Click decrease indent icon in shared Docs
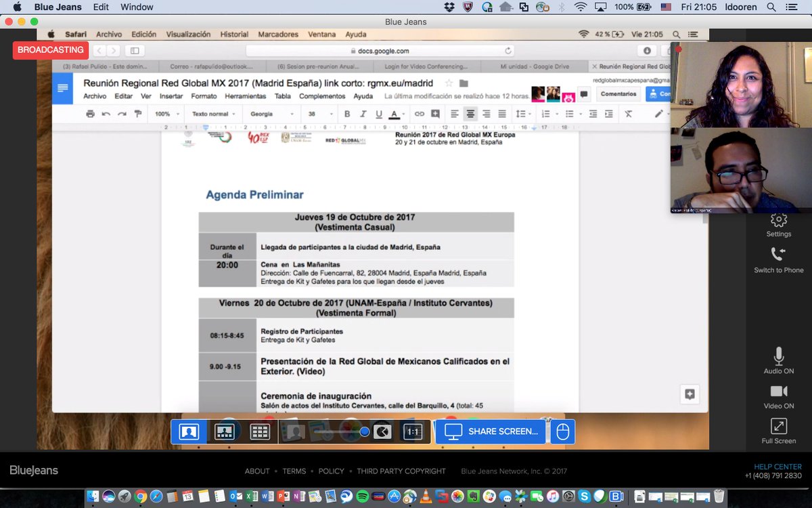The height and width of the screenshot is (508, 812). [x=593, y=114]
